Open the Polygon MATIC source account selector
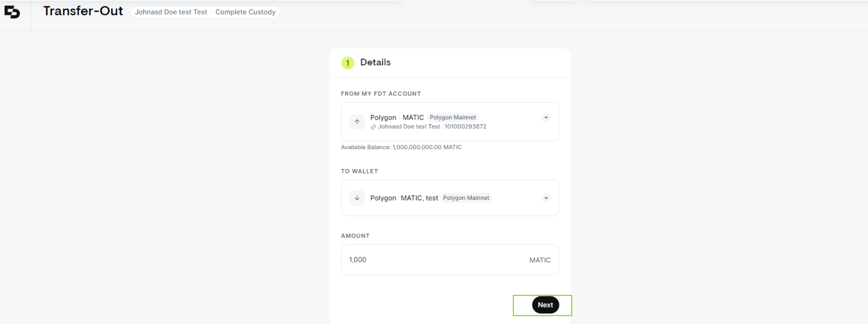868x324 pixels. (x=450, y=122)
